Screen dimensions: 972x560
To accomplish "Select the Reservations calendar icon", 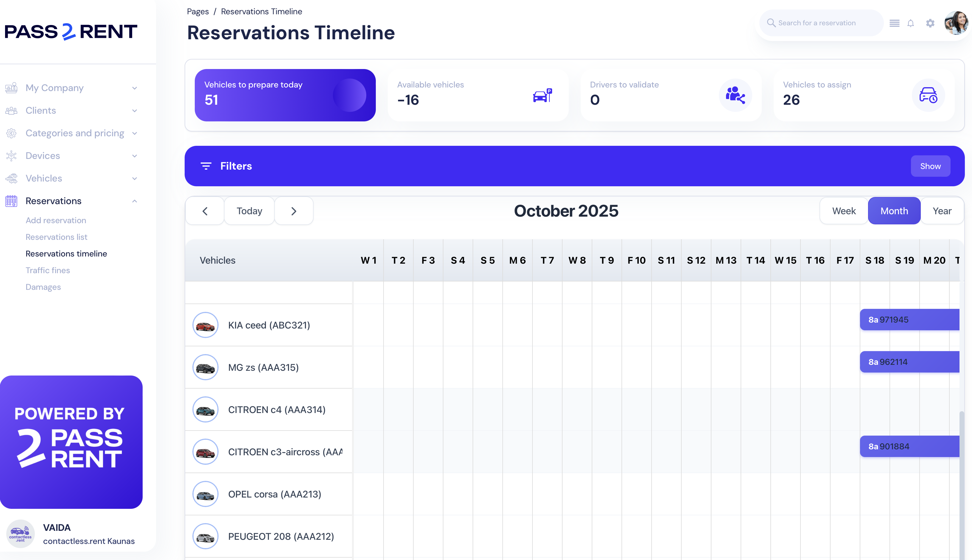I will pyautogui.click(x=11, y=201).
